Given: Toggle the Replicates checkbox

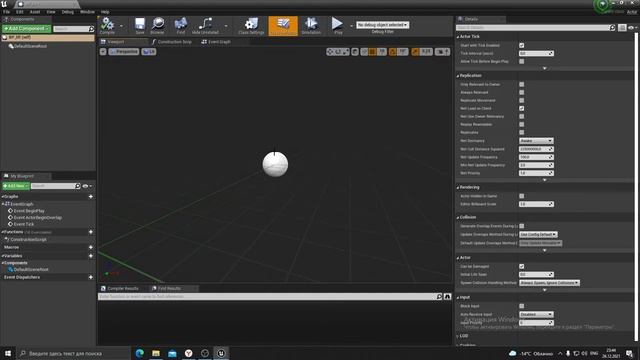Looking at the screenshot, I should [x=522, y=132].
